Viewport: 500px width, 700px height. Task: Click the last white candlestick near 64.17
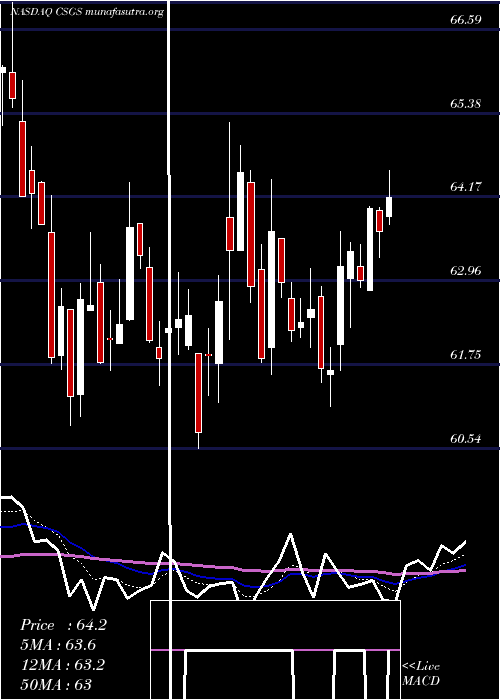pyautogui.click(x=389, y=207)
